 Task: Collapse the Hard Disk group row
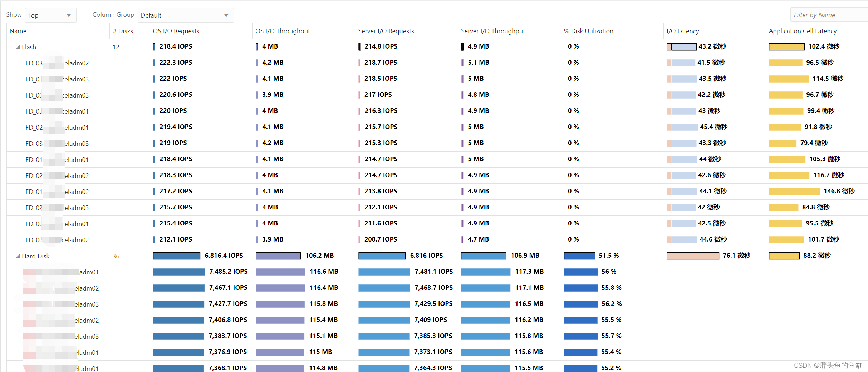click(x=18, y=256)
